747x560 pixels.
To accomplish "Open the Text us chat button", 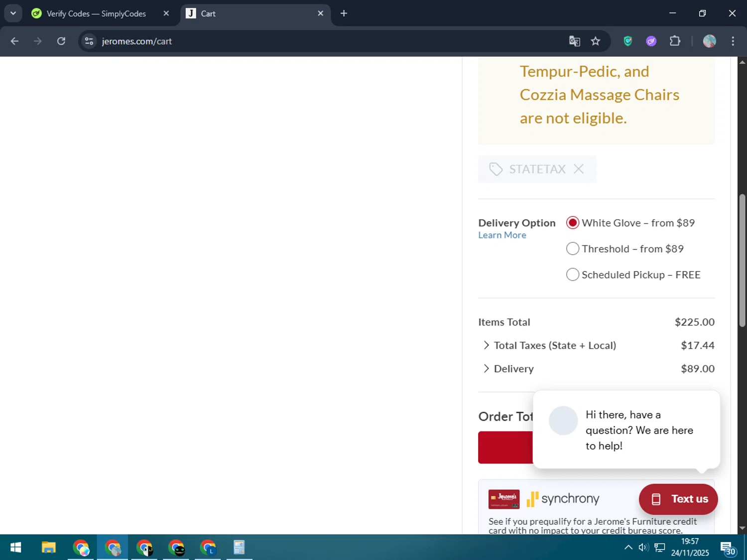I will pos(678,499).
